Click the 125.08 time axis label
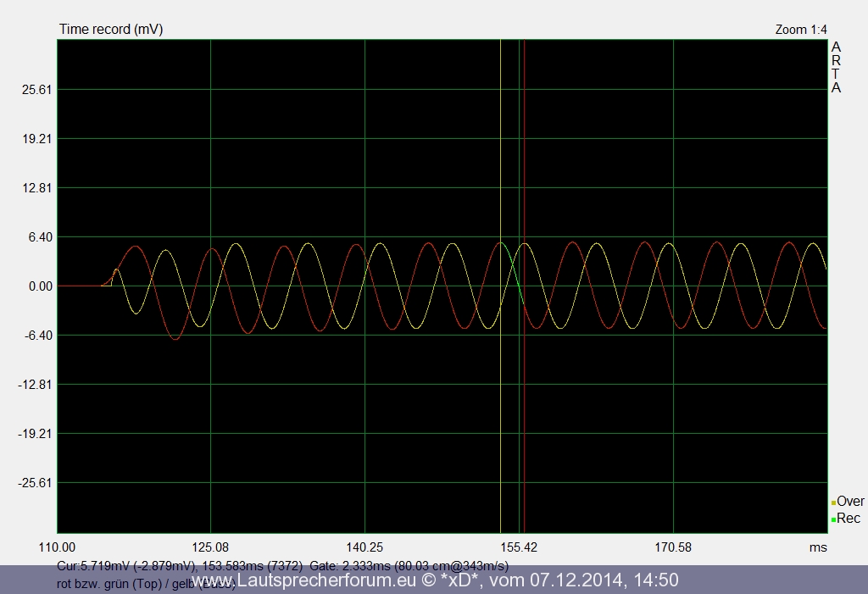This screenshot has width=868, height=594. [x=210, y=547]
